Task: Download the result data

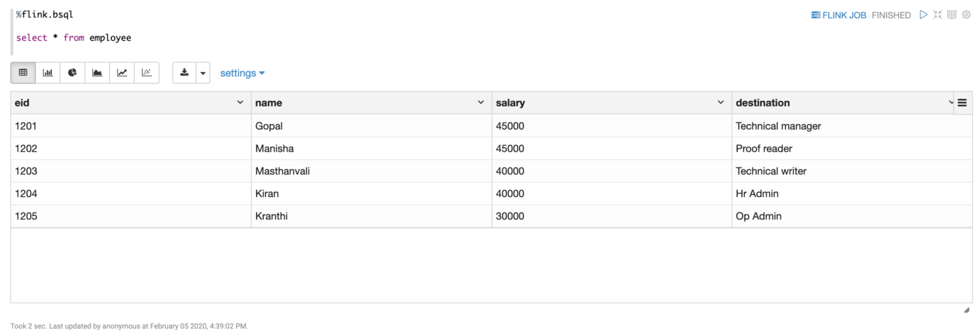Action: [184, 73]
